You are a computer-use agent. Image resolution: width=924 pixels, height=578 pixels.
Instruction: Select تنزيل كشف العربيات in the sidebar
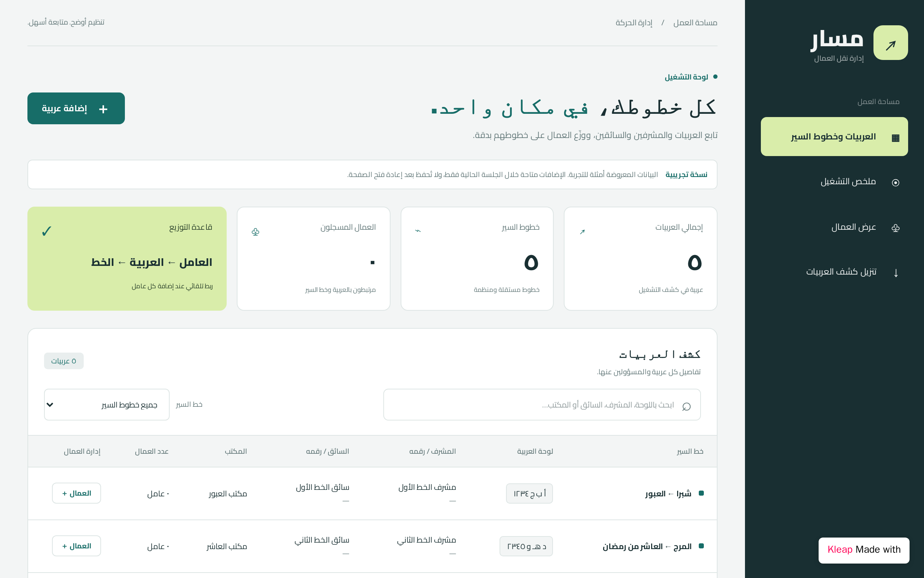coord(834,272)
